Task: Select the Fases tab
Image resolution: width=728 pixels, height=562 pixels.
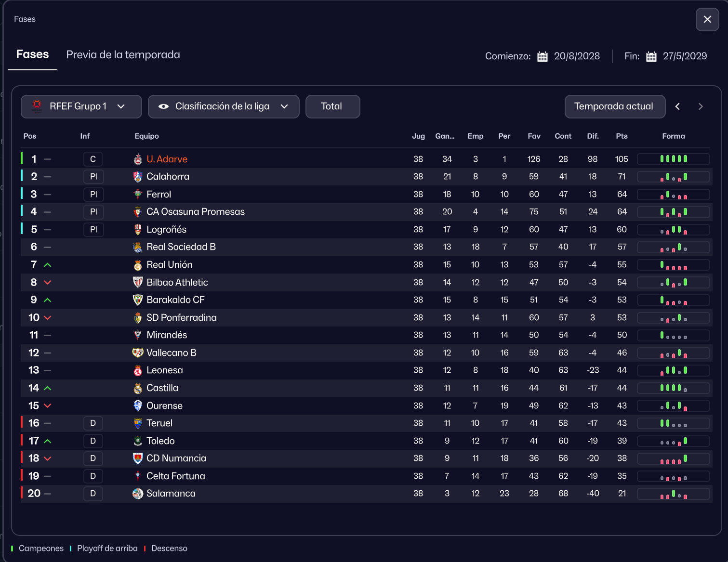Action: 32,54
